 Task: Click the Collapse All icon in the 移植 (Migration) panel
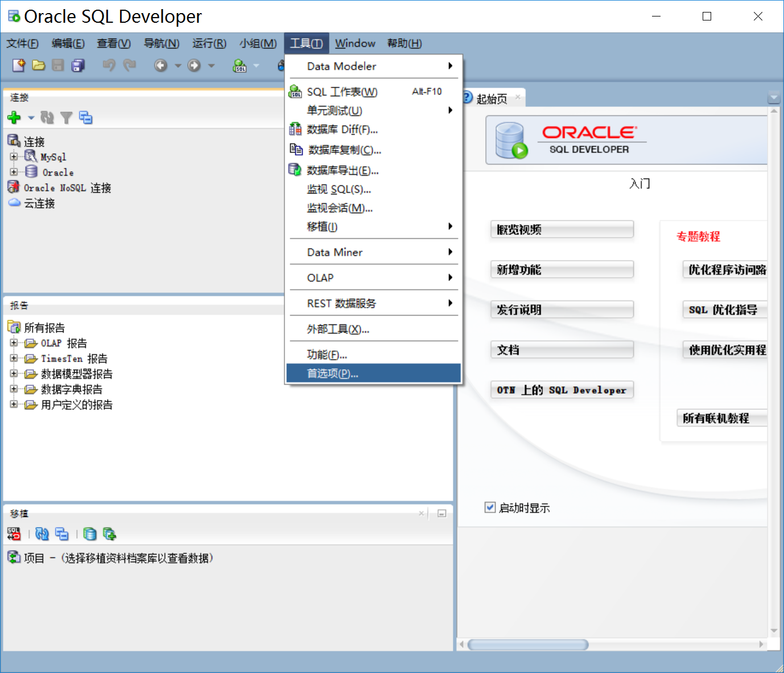[x=62, y=534]
